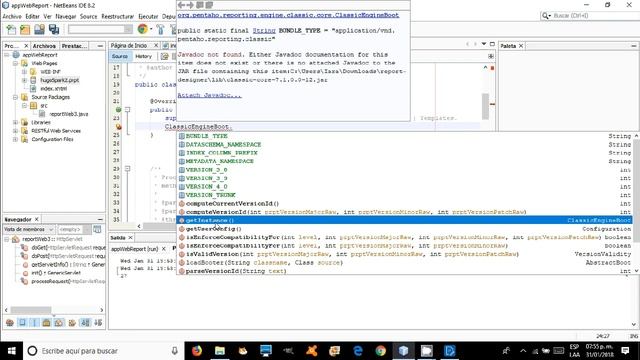
Task: Close the appWebReport (run) output tab
Action: (164, 249)
